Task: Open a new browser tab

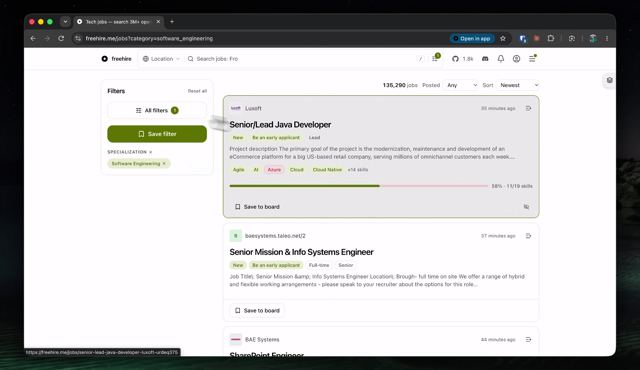Action: [x=172, y=22]
